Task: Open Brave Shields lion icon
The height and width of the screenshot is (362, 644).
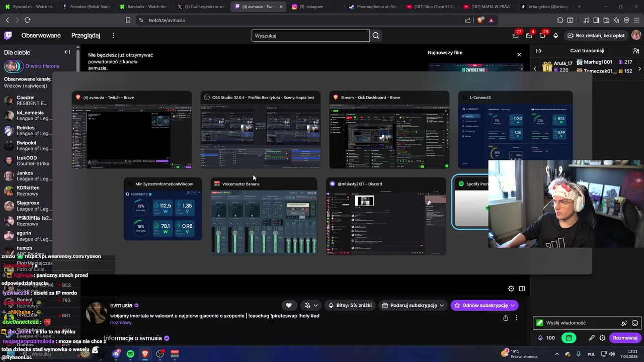Action: click(480, 20)
